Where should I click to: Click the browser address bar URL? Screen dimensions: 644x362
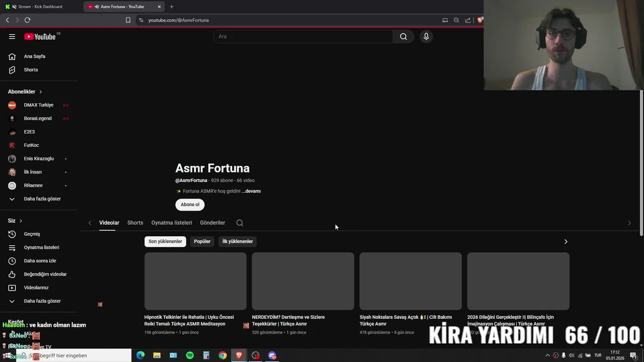[x=179, y=20]
